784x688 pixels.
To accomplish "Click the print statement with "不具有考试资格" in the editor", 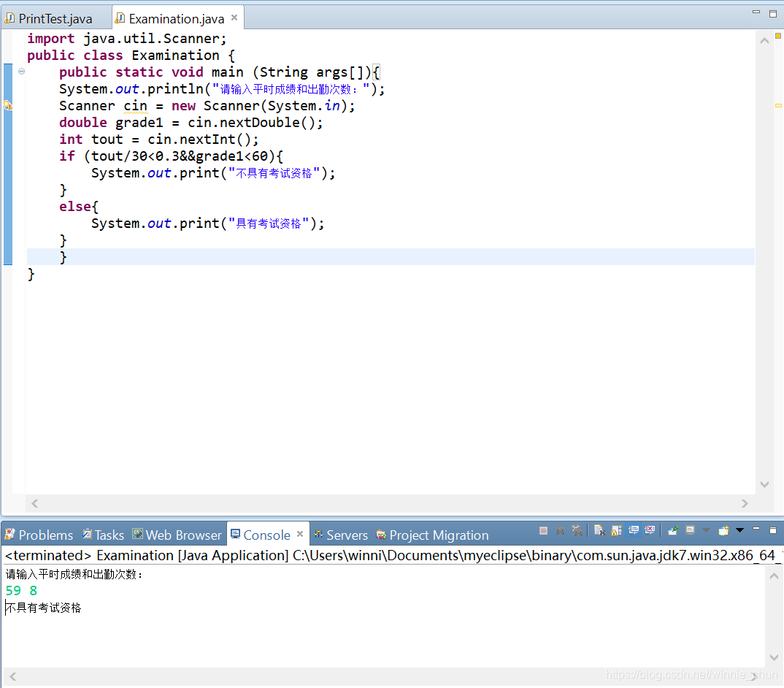I will point(213,173).
